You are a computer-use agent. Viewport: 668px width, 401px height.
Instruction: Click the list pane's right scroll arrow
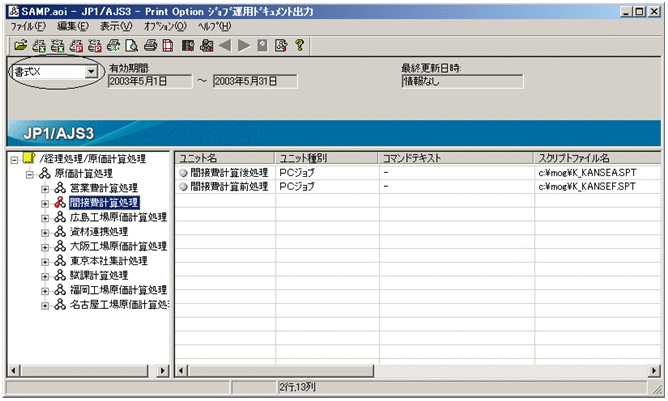(654, 371)
